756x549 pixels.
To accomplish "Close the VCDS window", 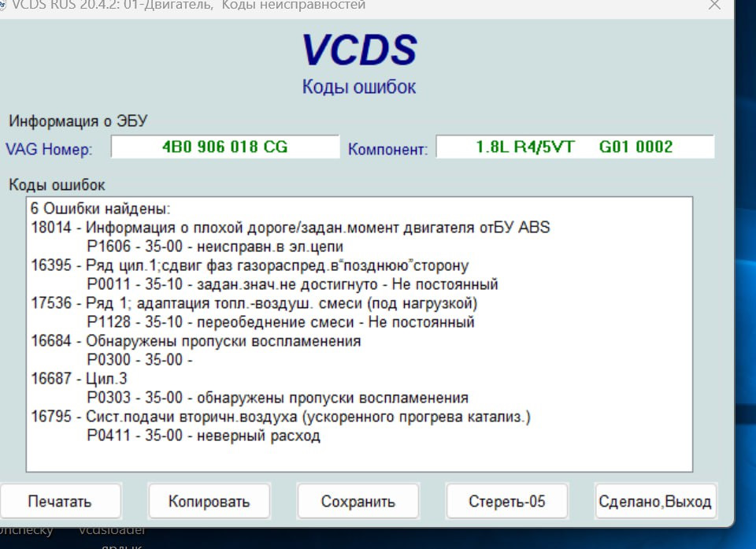I will tap(714, 5).
